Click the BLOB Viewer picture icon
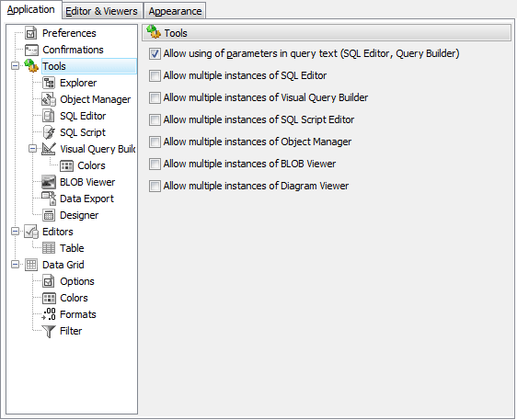Viewport: 517px width, 420px height. [49, 182]
